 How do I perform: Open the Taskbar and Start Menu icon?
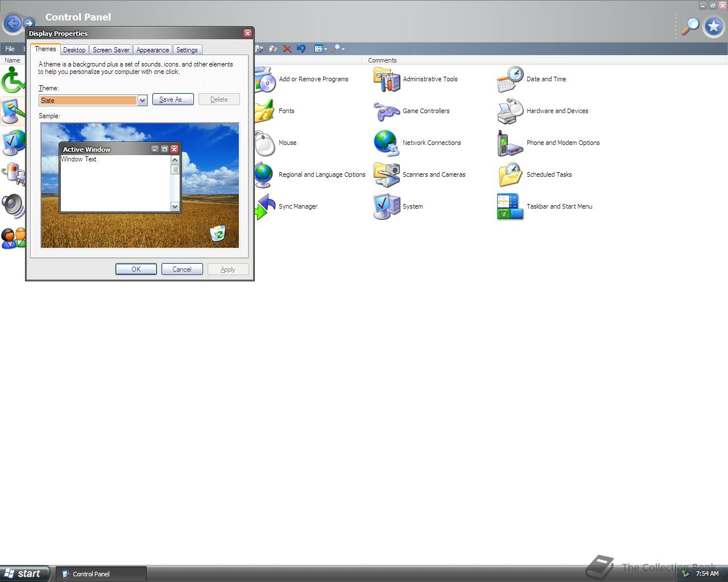pyautogui.click(x=510, y=207)
